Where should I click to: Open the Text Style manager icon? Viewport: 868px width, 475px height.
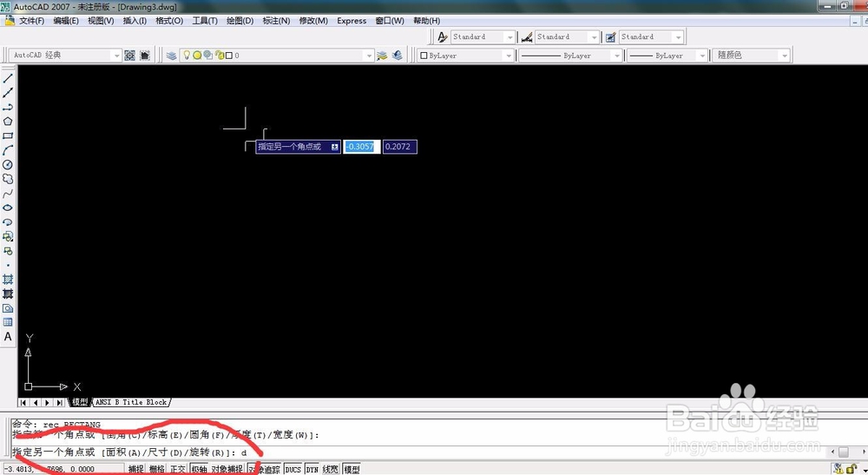coord(442,37)
